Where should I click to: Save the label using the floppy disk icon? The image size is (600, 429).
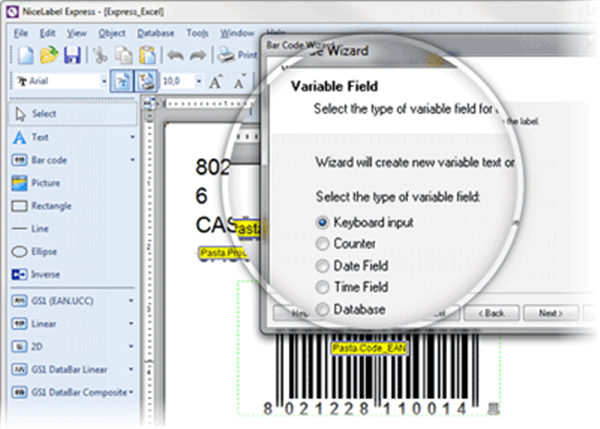(72, 55)
